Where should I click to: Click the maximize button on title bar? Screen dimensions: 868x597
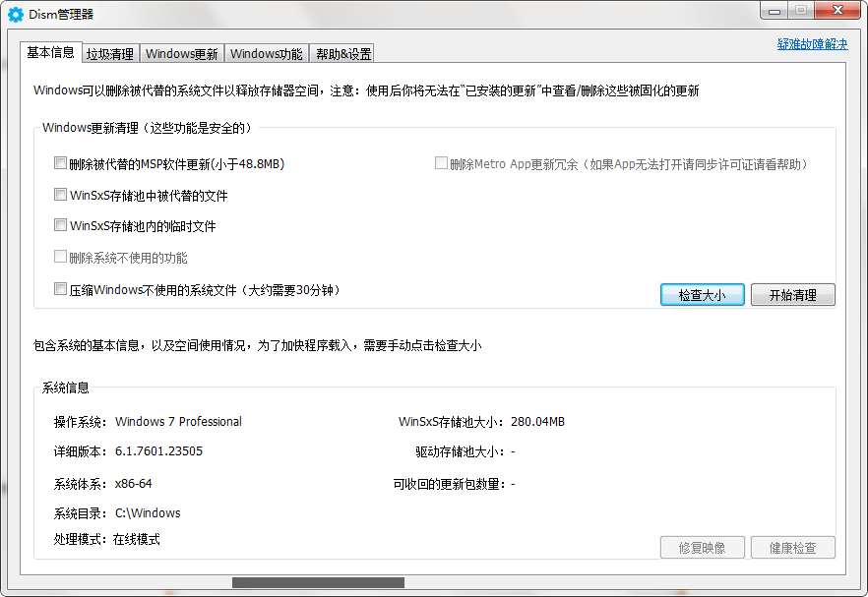coord(802,11)
